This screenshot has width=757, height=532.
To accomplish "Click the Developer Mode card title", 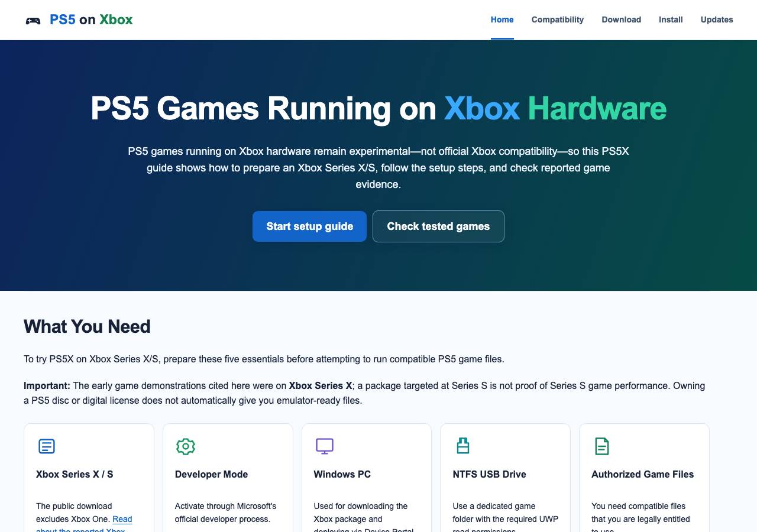I will [x=211, y=474].
